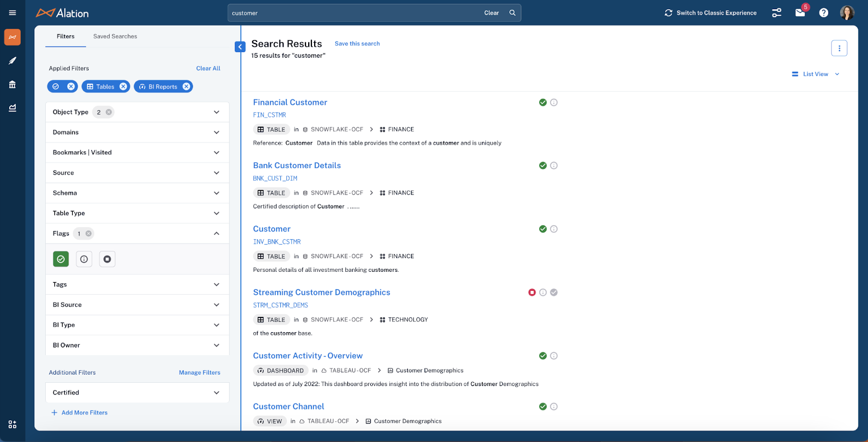Viewport: 868px width, 442px height.
Task: Clear the Object Type count badge
Action: [109, 112]
